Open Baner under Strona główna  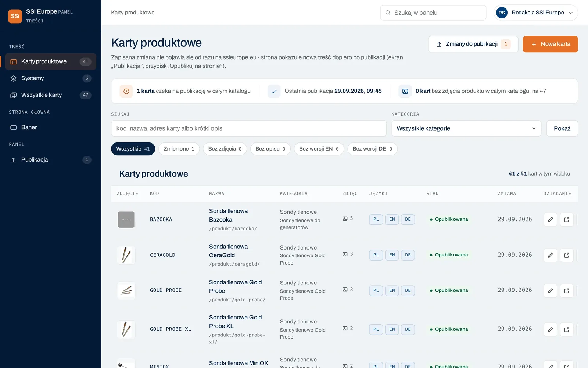[50, 127]
